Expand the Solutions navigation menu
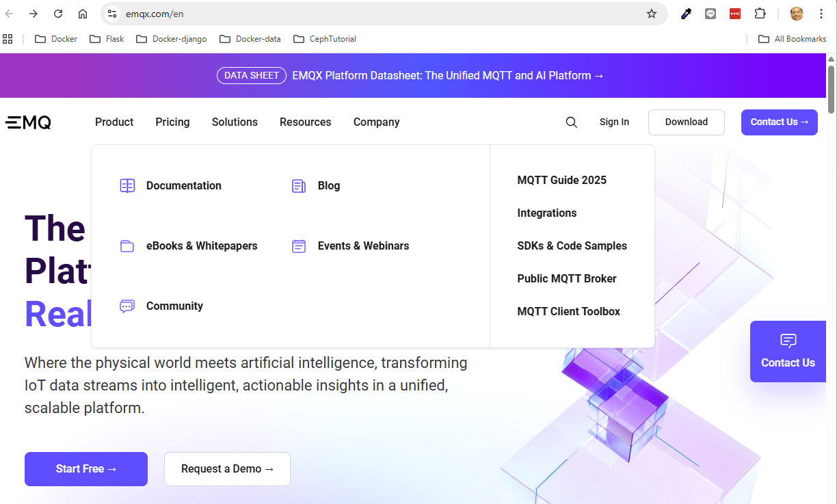Image resolution: width=837 pixels, height=504 pixels. [x=235, y=122]
